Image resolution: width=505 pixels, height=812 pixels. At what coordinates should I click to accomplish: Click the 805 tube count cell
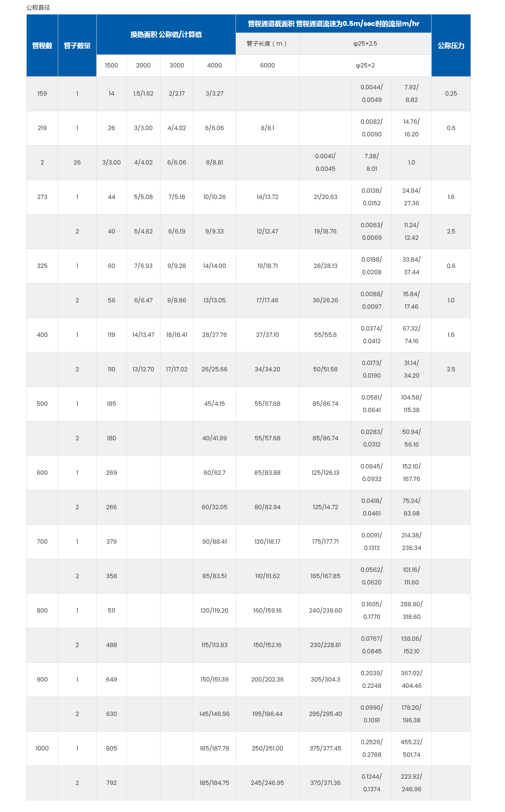(111, 748)
